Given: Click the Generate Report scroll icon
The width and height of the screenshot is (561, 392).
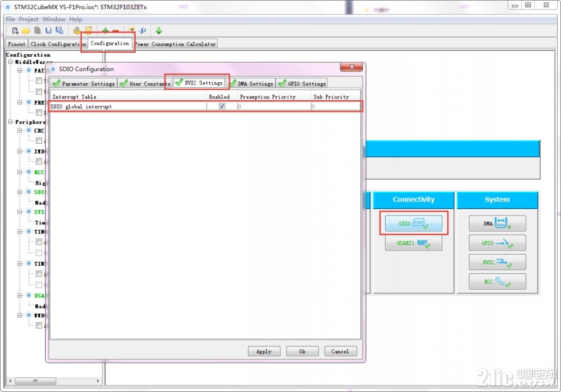Looking at the screenshot, I should click(88, 30).
